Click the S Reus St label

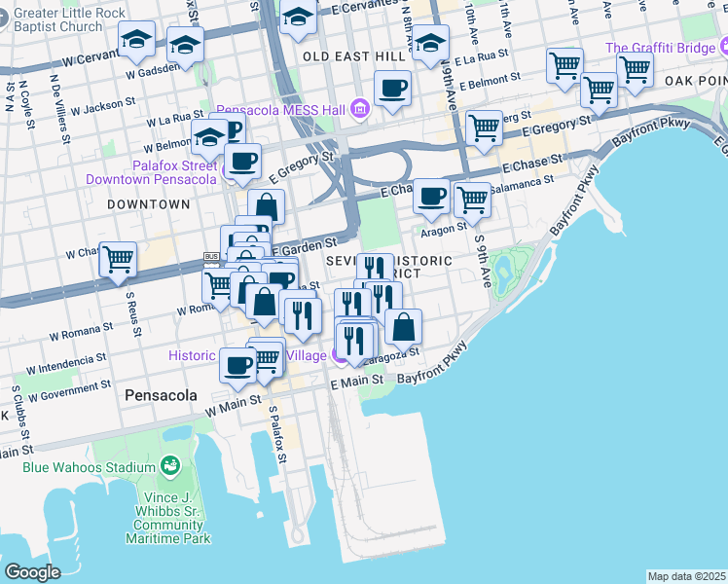pos(133,314)
